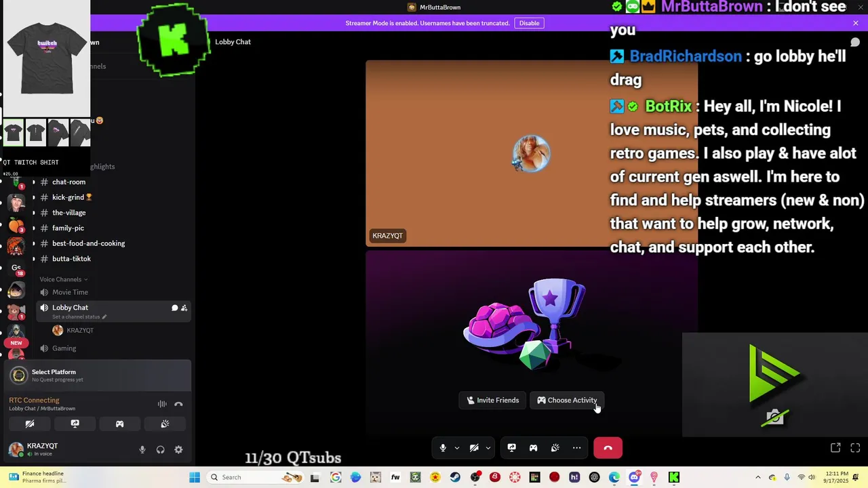Open microphone input options arrow
This screenshot has height=488, width=868.
pyautogui.click(x=457, y=448)
